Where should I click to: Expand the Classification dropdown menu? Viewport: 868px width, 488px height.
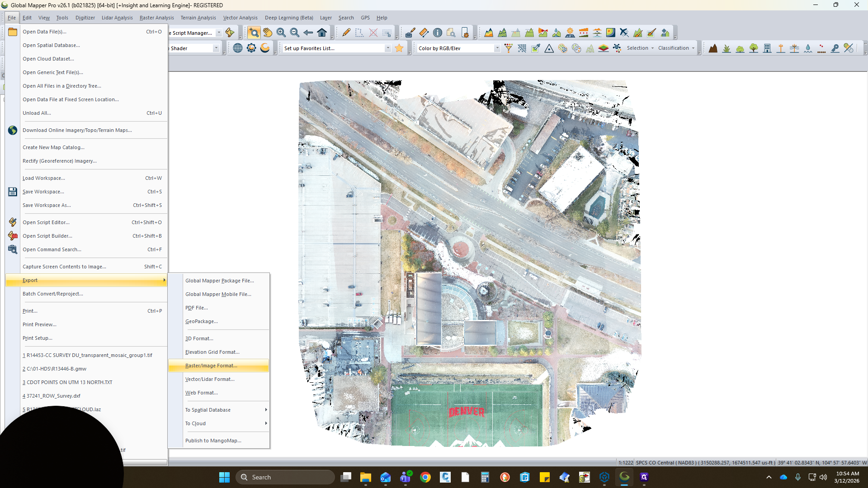pyautogui.click(x=676, y=48)
